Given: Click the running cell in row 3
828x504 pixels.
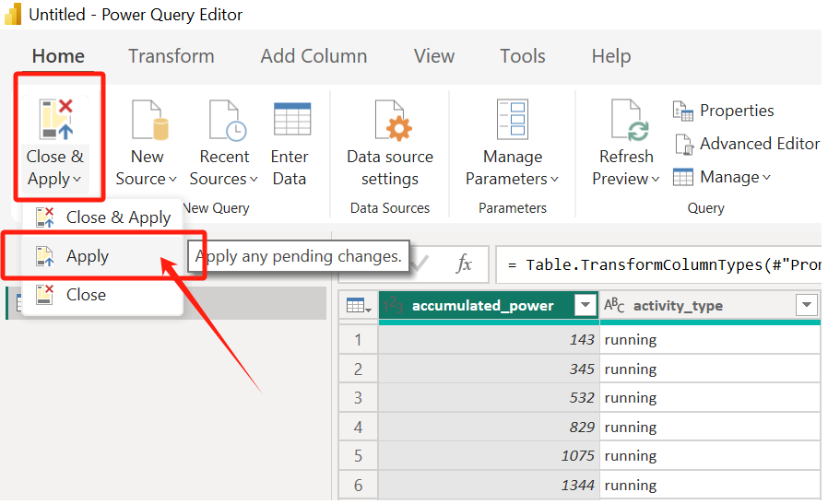Looking at the screenshot, I should [x=710, y=398].
